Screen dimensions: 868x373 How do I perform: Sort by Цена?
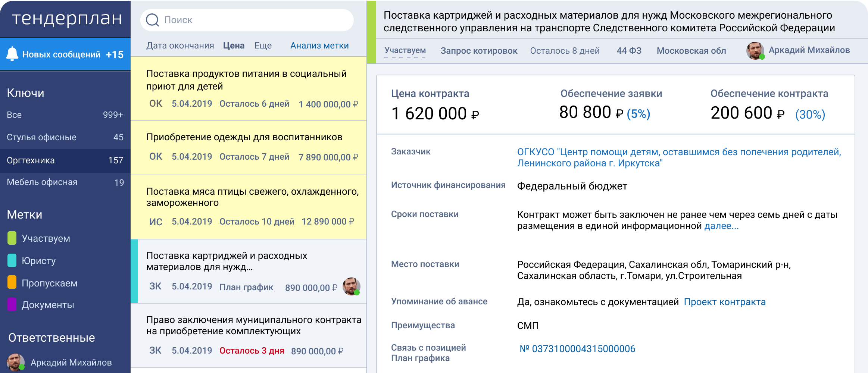pos(234,46)
